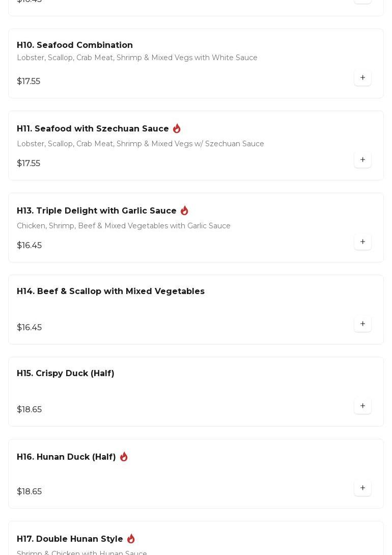The image size is (392, 555).
Task: Open the H10. Seafood Combination item title
Action: [x=75, y=45]
